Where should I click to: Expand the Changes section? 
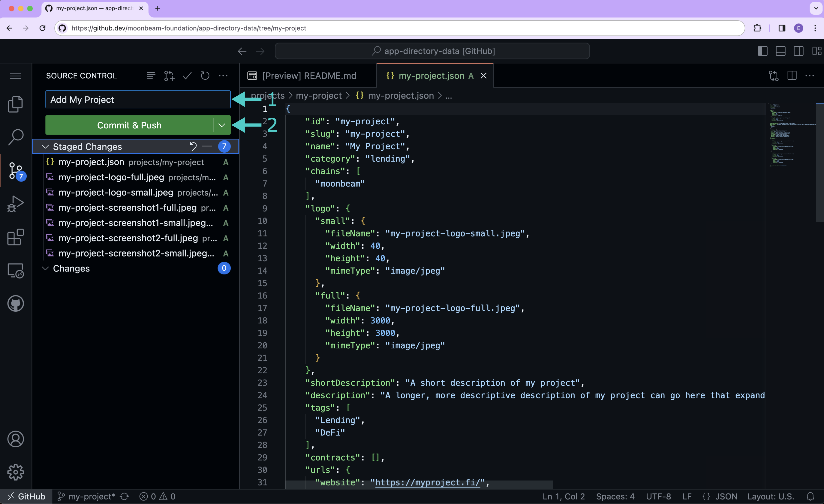click(45, 268)
